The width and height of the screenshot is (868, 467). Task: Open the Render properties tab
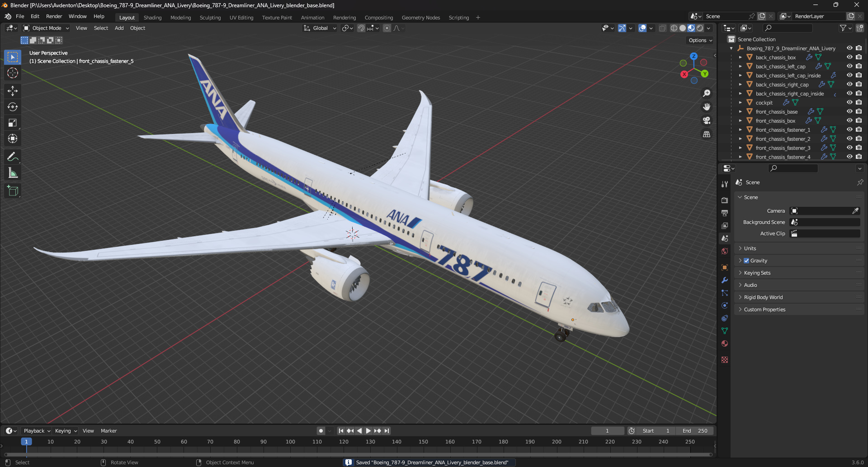tap(725, 200)
